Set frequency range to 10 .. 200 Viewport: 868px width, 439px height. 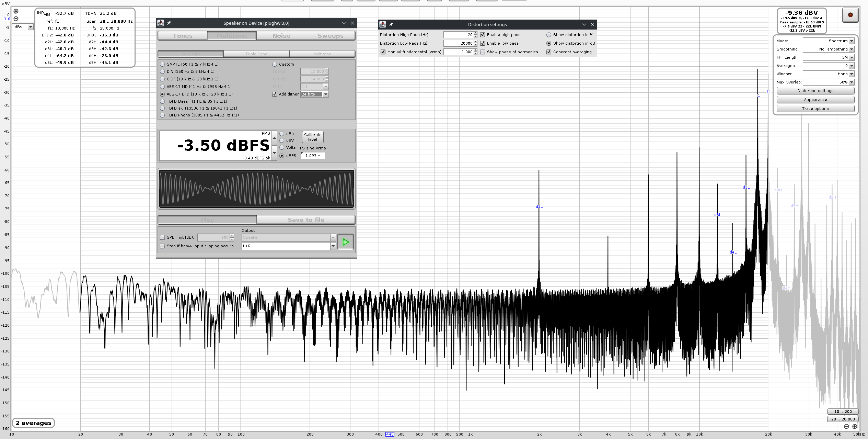point(843,412)
